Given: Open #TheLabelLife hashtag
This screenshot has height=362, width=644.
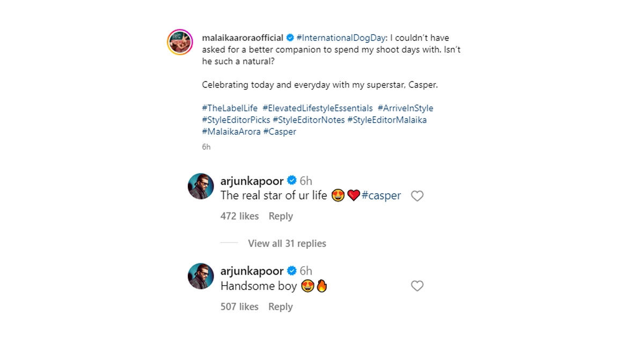Looking at the screenshot, I should [x=230, y=108].
